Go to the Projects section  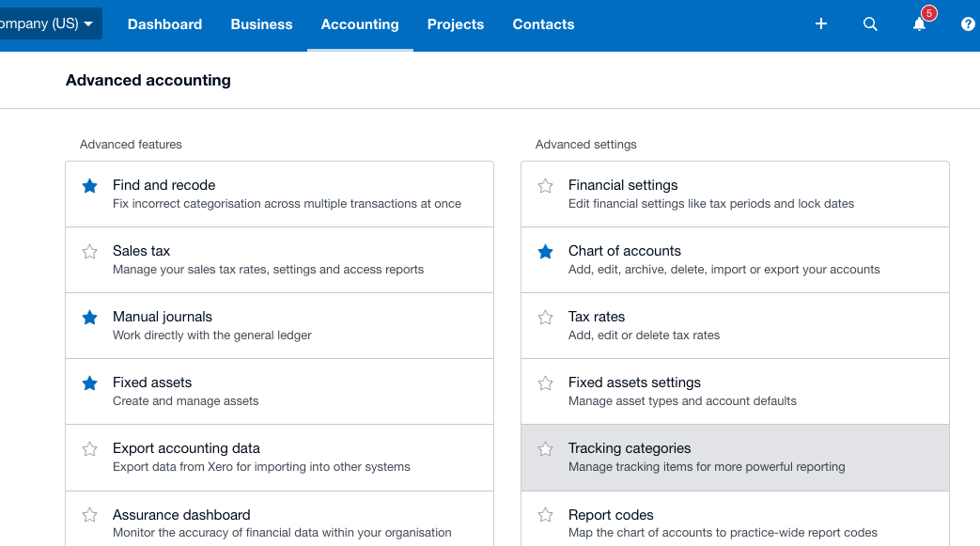coord(456,24)
